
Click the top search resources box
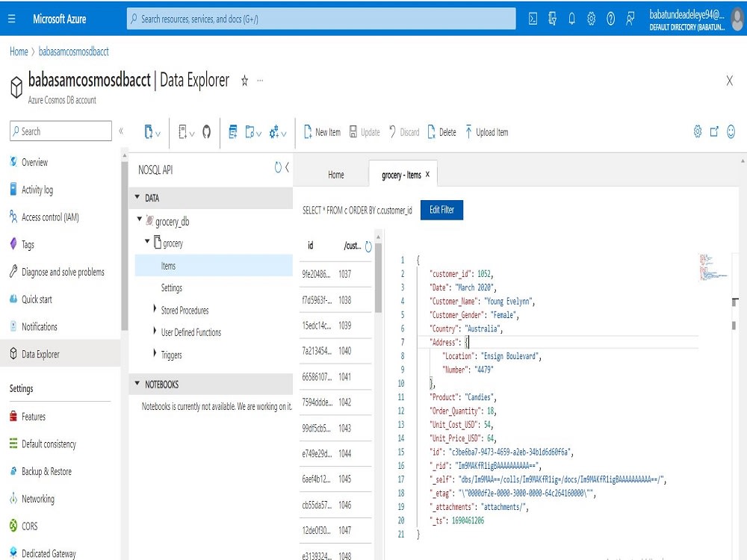pyautogui.click(x=321, y=19)
